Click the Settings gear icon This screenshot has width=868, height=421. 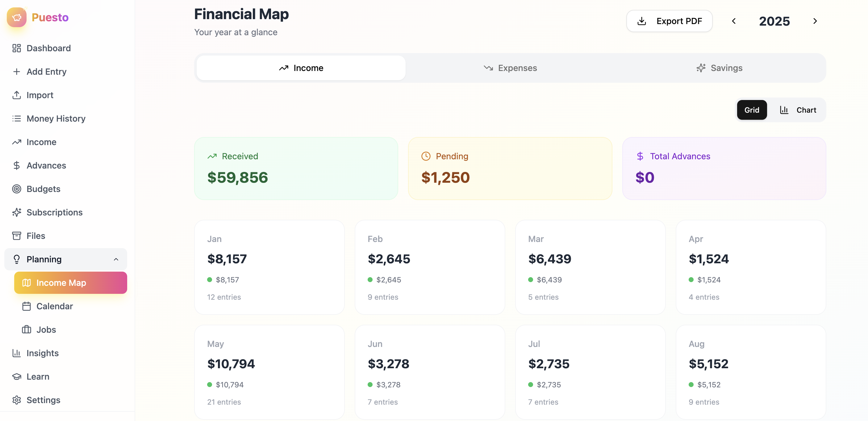click(x=16, y=400)
